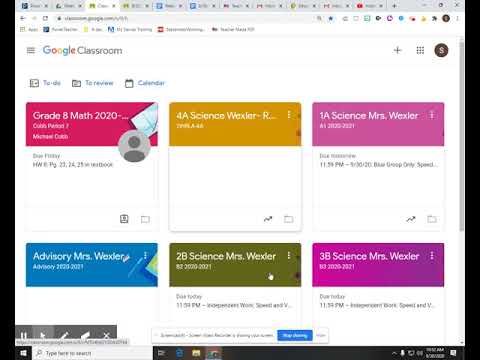Open the 2B Independent Work Speed assignment
Screen dimensions: 480x360
tap(234, 305)
